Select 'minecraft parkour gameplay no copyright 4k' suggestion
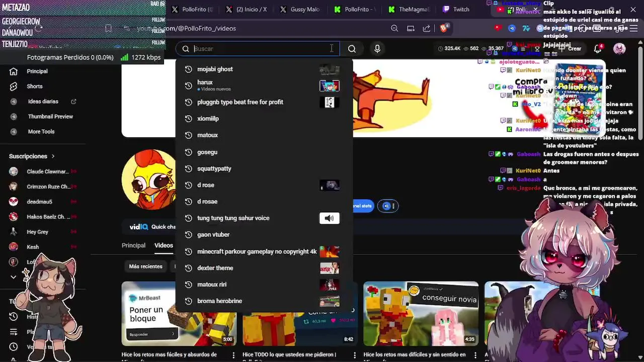 click(264, 251)
